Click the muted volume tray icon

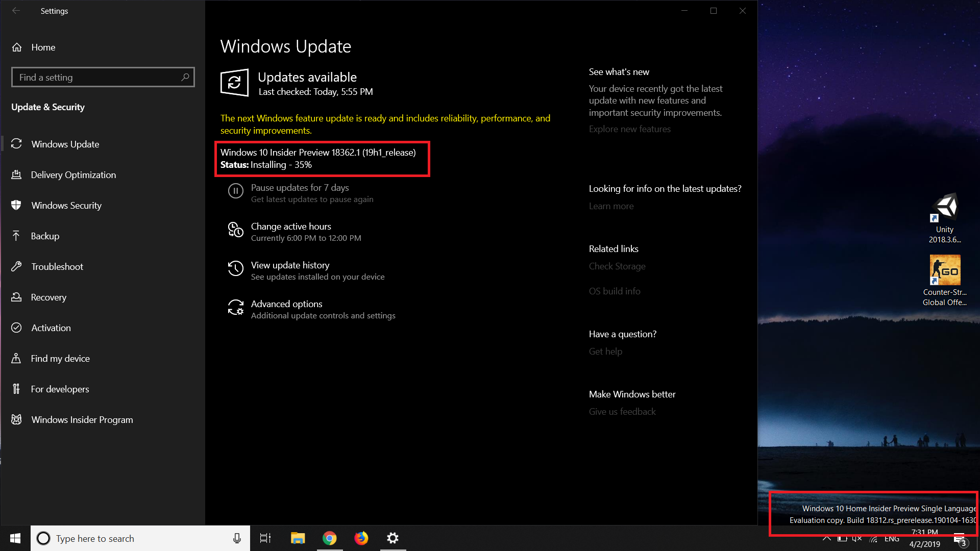pos(857,539)
